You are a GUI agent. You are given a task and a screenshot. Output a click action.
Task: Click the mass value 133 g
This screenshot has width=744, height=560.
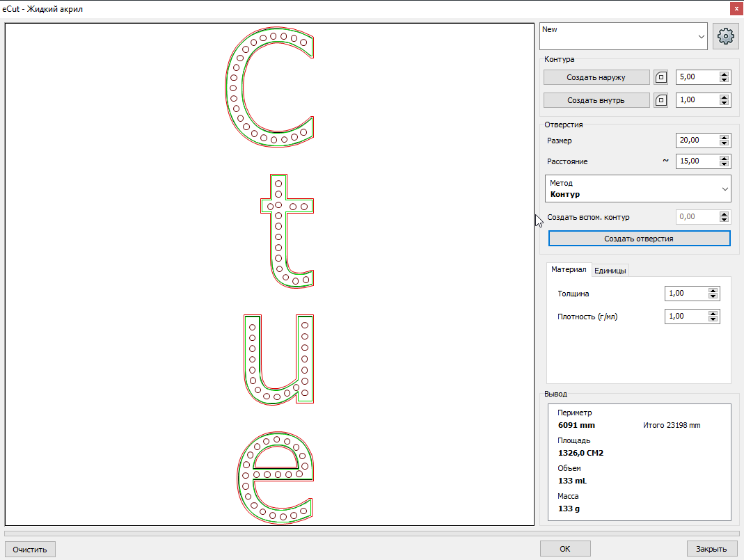click(x=569, y=509)
